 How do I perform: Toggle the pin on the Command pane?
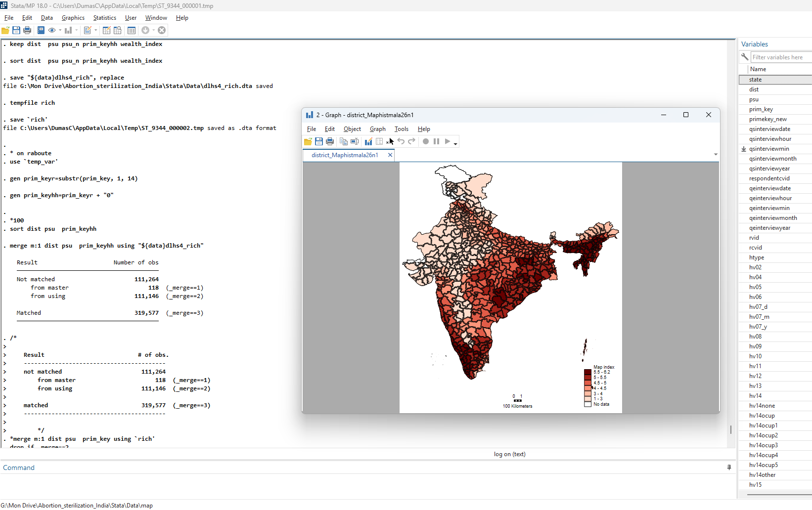729,467
